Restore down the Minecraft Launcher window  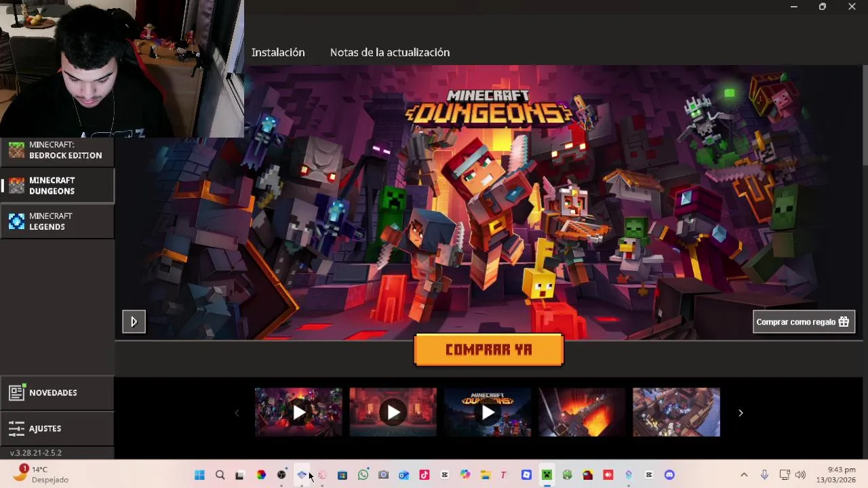click(x=823, y=7)
